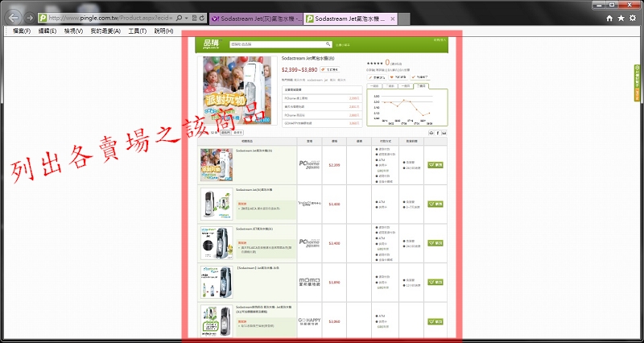Image resolution: width=644 pixels, height=343 pixels.
Task: Select the third price-chart period tab
Action: 406,86
